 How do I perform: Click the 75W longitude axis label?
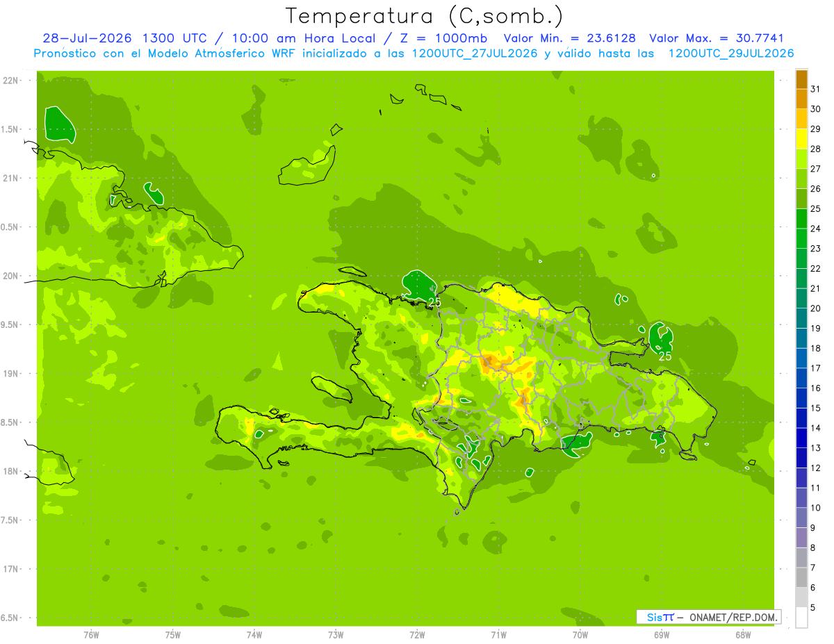tap(172, 635)
